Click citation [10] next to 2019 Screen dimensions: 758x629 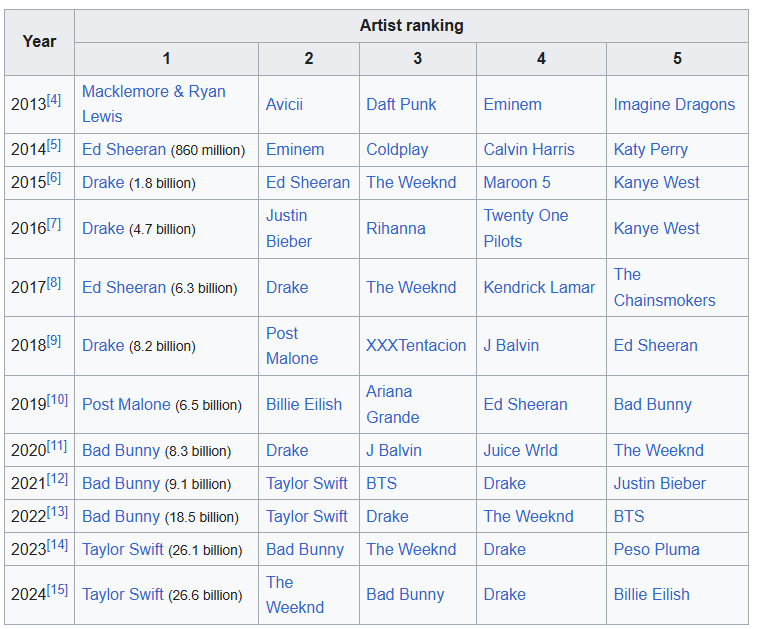57,400
